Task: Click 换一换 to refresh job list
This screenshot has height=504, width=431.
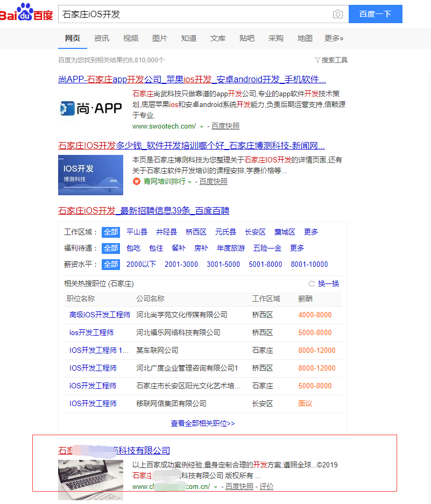Action: 328,284
